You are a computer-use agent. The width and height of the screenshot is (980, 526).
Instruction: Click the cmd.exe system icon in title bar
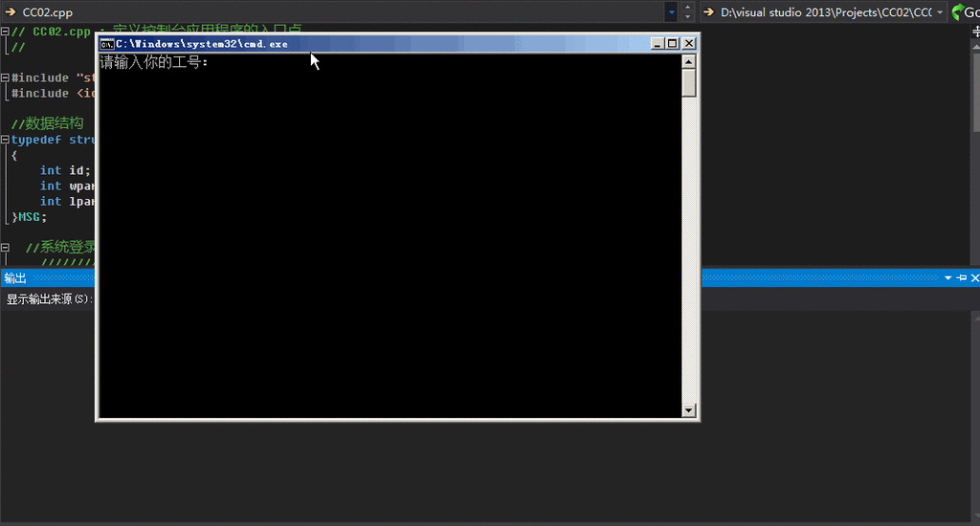(107, 44)
